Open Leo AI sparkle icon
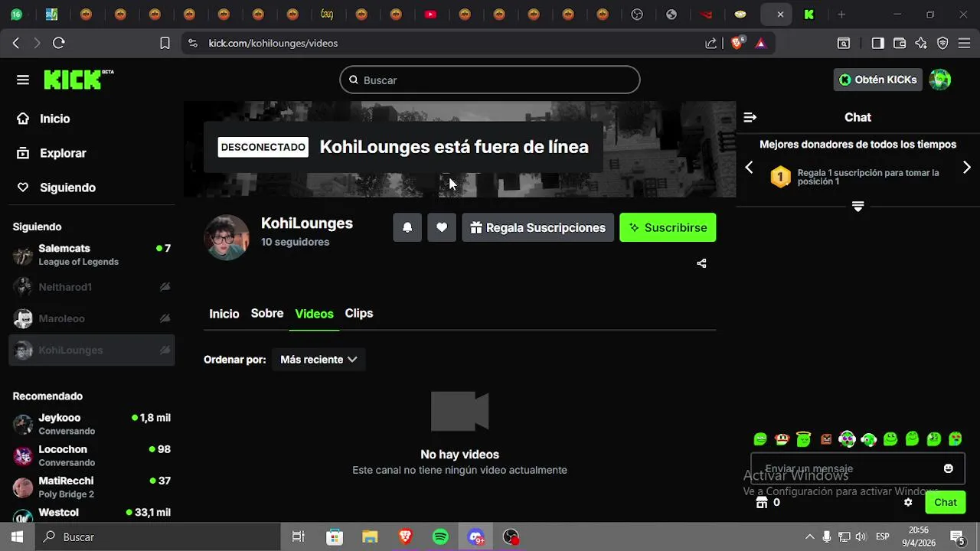The width and height of the screenshot is (980, 551). pyautogui.click(x=921, y=44)
